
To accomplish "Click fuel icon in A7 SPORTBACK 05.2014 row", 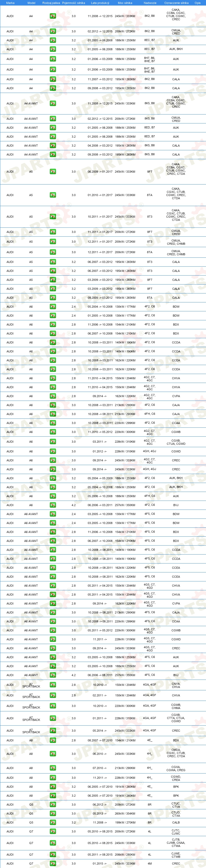I will [x=53, y=731].
